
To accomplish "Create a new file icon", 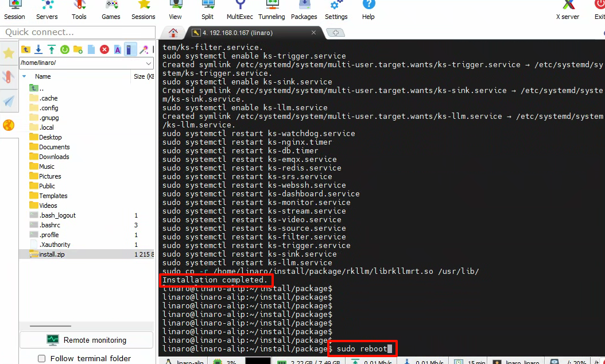I will (x=91, y=49).
